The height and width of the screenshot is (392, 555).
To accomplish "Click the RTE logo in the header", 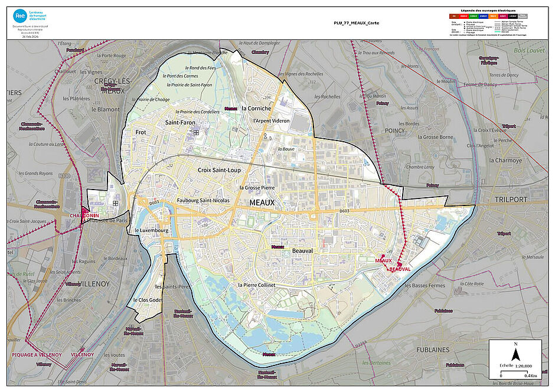I will coord(20,16).
